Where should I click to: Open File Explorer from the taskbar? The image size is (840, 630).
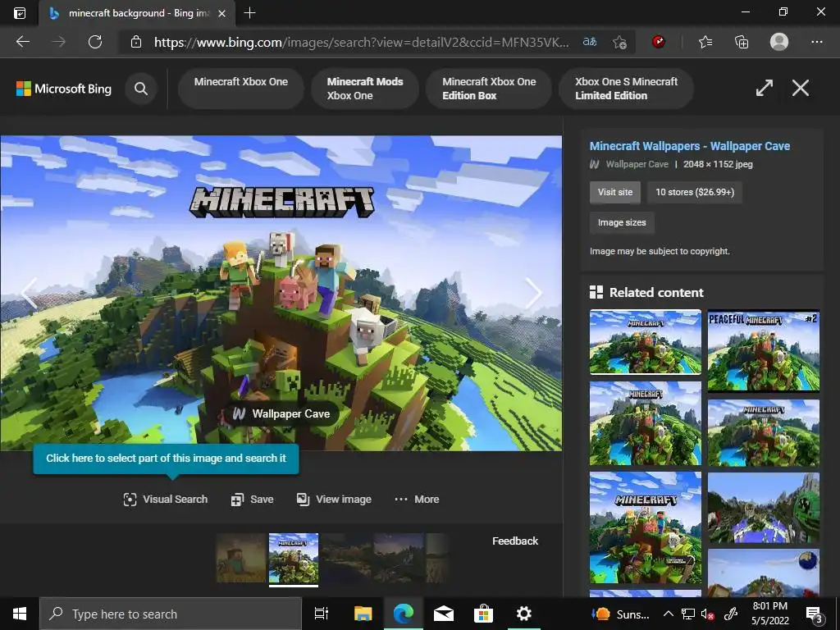click(363, 614)
